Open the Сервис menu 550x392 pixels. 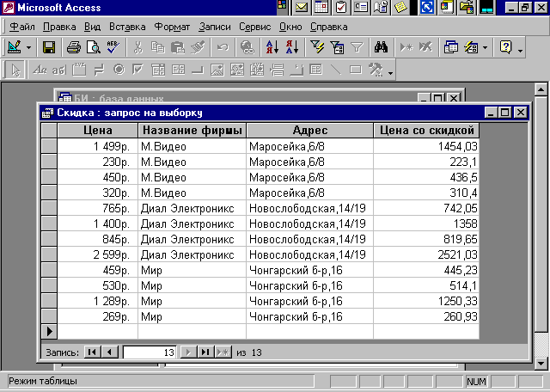click(x=255, y=27)
